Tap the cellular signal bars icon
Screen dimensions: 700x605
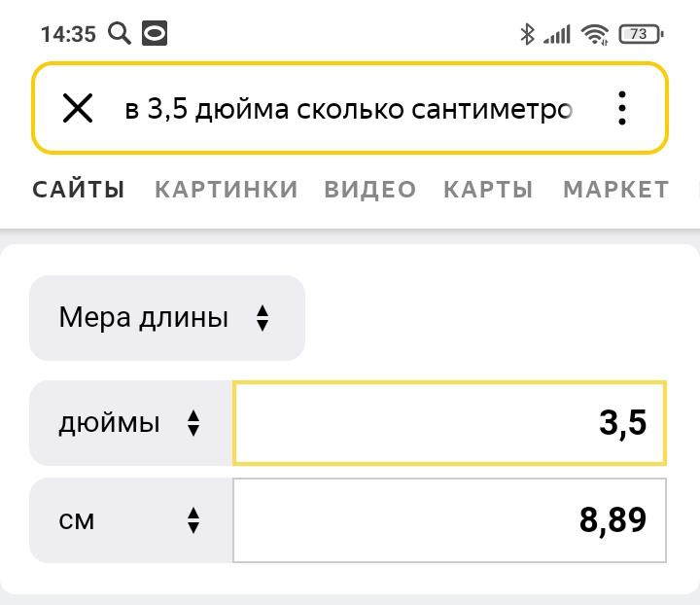click(x=557, y=34)
